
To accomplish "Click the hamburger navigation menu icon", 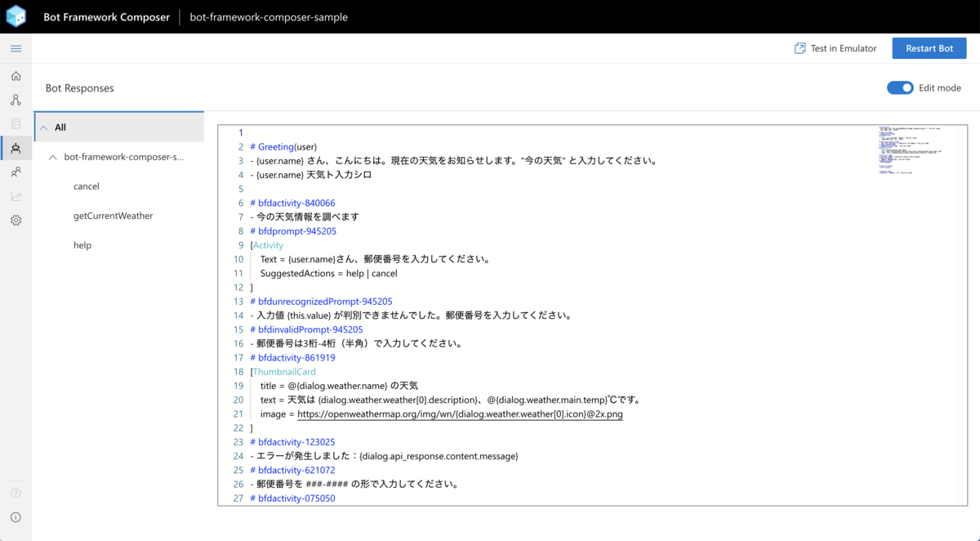I will (x=16, y=47).
